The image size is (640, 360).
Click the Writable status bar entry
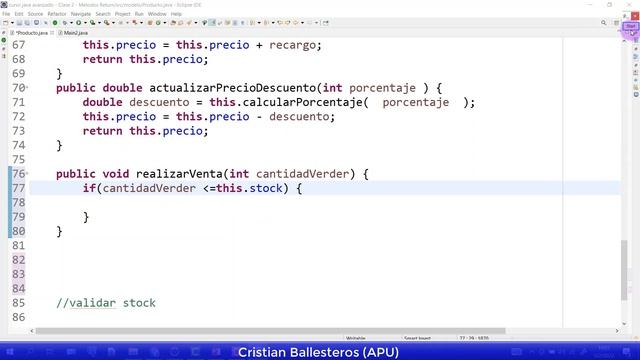click(x=356, y=338)
